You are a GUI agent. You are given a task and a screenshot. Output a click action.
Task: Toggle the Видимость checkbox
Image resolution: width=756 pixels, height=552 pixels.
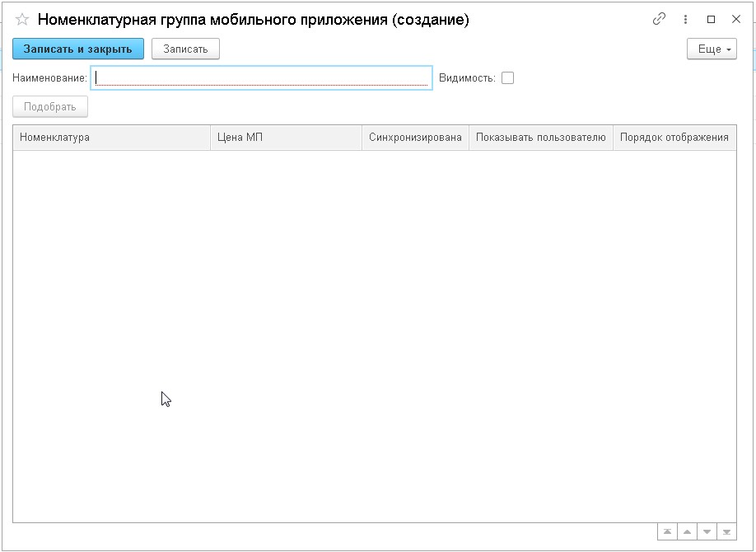(507, 78)
